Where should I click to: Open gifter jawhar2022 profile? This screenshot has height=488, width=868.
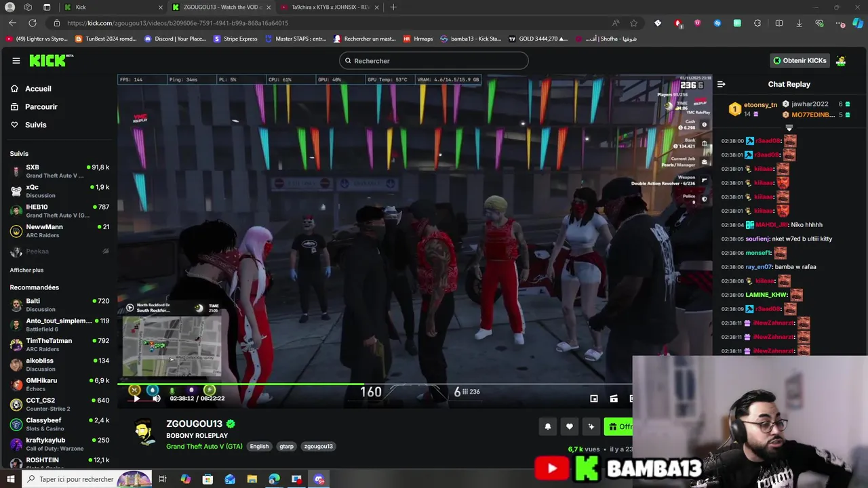point(810,104)
